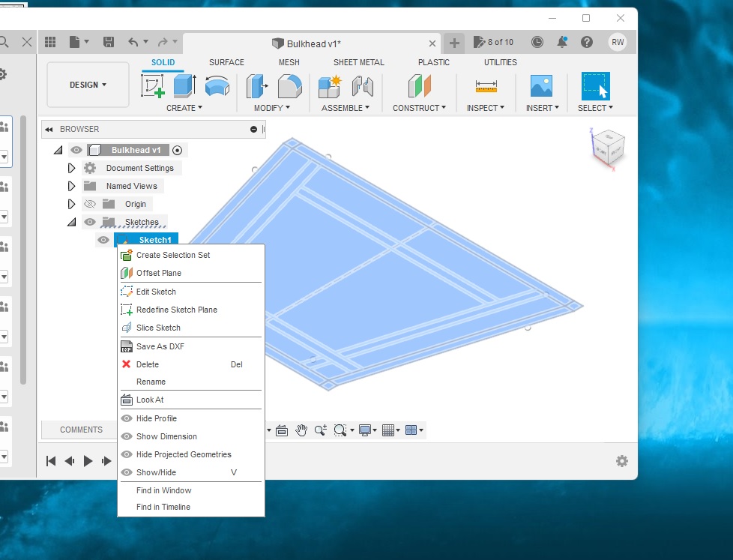Viewport: 733px width, 560px height.
Task: Click the Joint icon in Assemble group
Action: 362,86
